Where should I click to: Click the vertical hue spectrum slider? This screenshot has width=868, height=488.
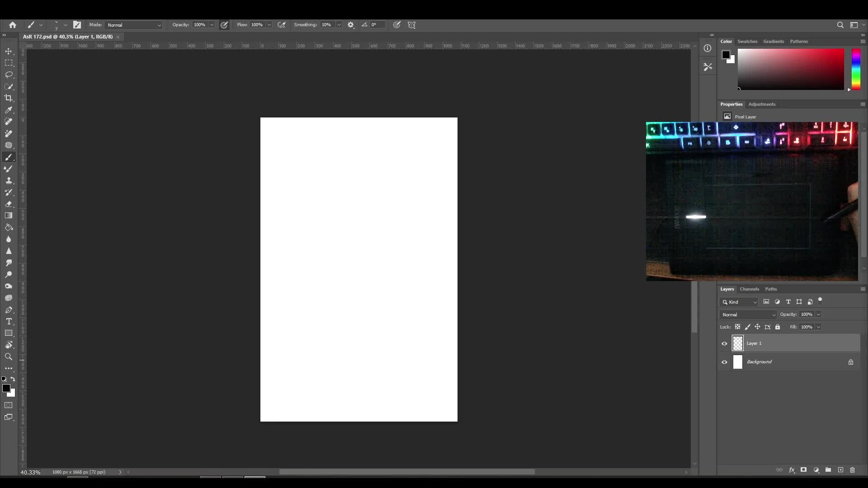click(856, 69)
